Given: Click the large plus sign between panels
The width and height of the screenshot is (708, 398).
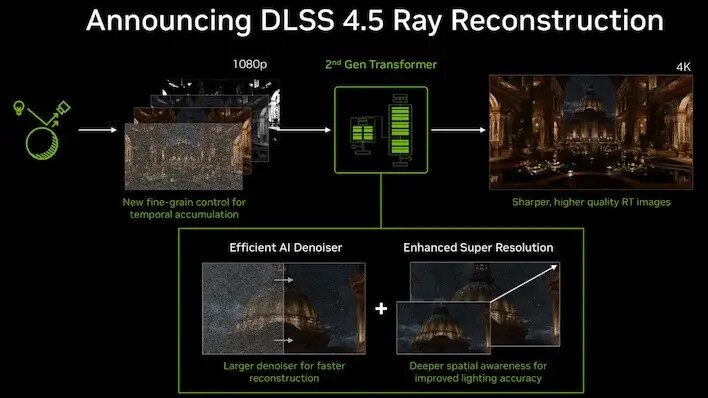Looking at the screenshot, I should click(381, 309).
